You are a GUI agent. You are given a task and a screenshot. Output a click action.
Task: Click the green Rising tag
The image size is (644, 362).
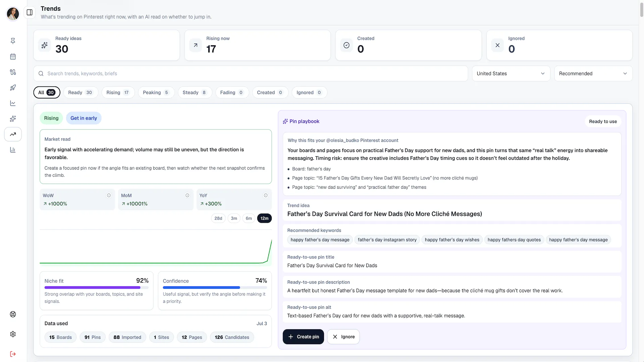click(51, 118)
